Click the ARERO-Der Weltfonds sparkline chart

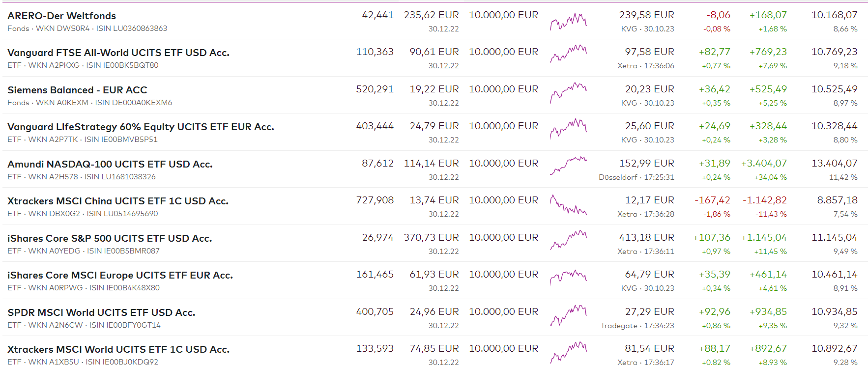568,22
